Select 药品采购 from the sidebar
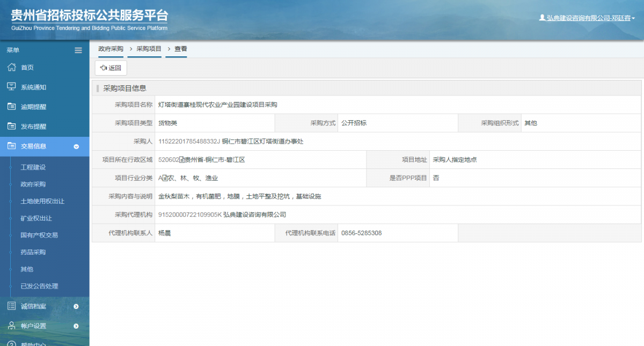Image resolution: width=644 pixels, height=346 pixels. pos(33,252)
